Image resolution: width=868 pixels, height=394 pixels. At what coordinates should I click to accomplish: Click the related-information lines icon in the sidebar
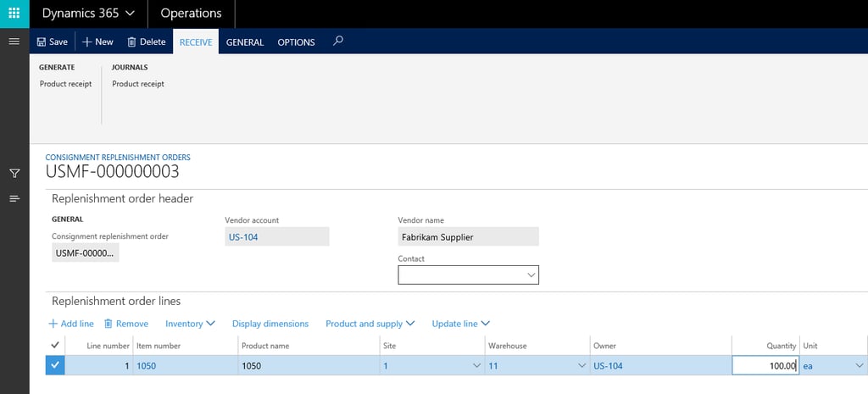click(x=14, y=198)
